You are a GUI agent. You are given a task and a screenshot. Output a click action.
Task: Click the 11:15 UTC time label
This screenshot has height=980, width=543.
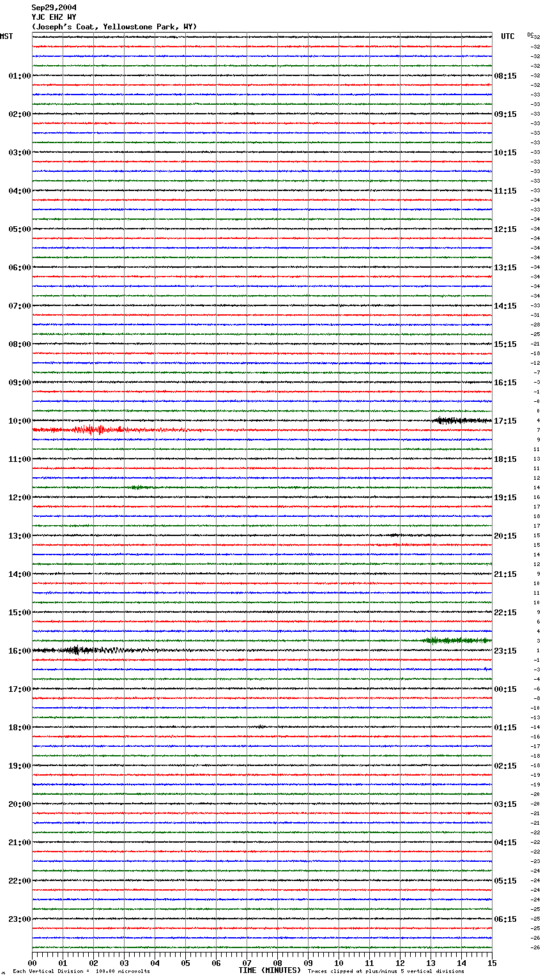coord(505,191)
